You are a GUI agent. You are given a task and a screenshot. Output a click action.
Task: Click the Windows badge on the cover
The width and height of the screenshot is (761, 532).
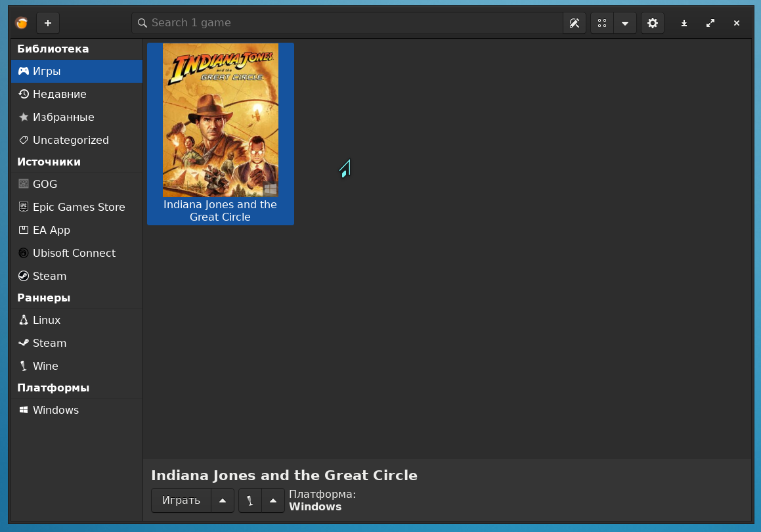pos(271,188)
